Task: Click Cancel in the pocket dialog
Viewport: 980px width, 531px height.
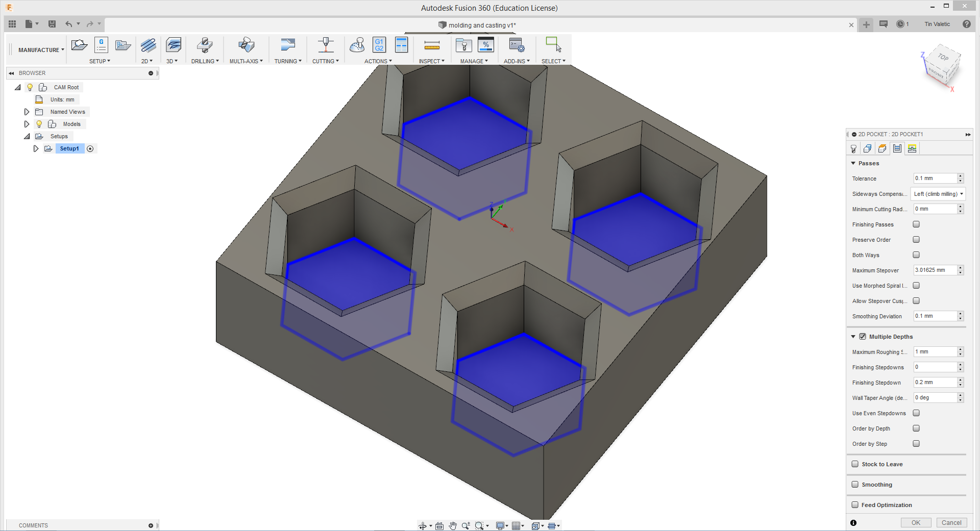Action: pos(951,523)
